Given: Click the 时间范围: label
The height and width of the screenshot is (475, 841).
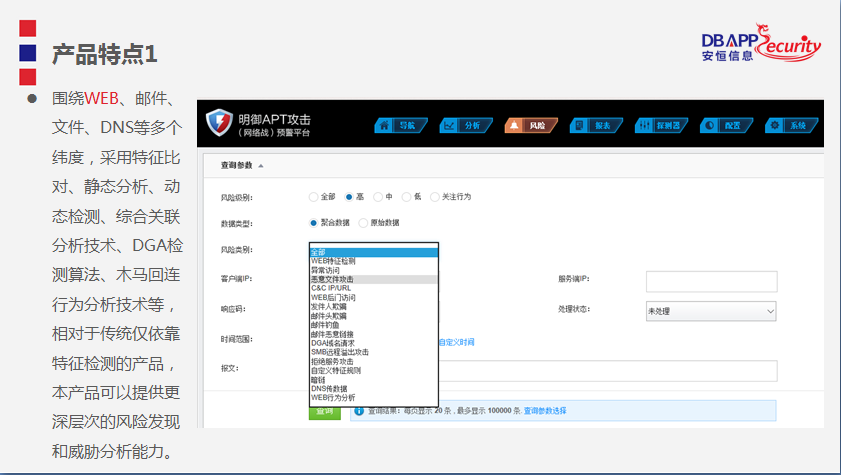Looking at the screenshot, I should [x=237, y=339].
